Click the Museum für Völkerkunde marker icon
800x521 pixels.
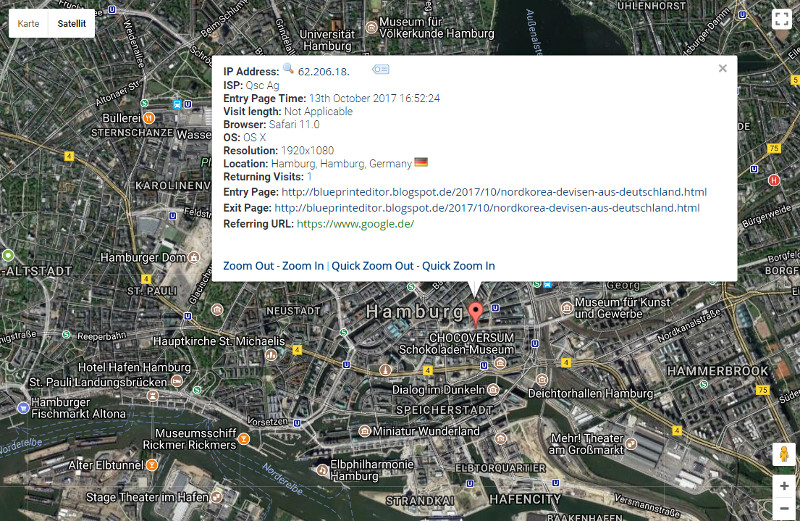click(372, 27)
